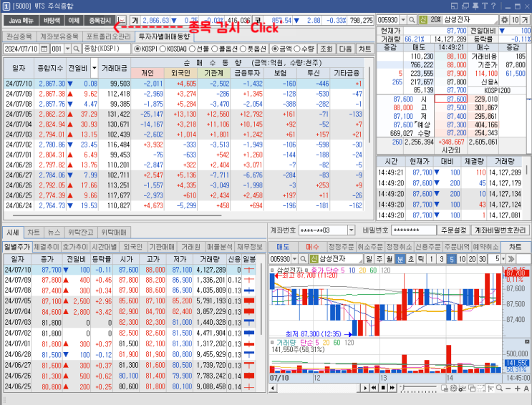Open the 재무정보 tab
Image resolution: width=532 pixels, height=405 pixels.
coord(249,247)
